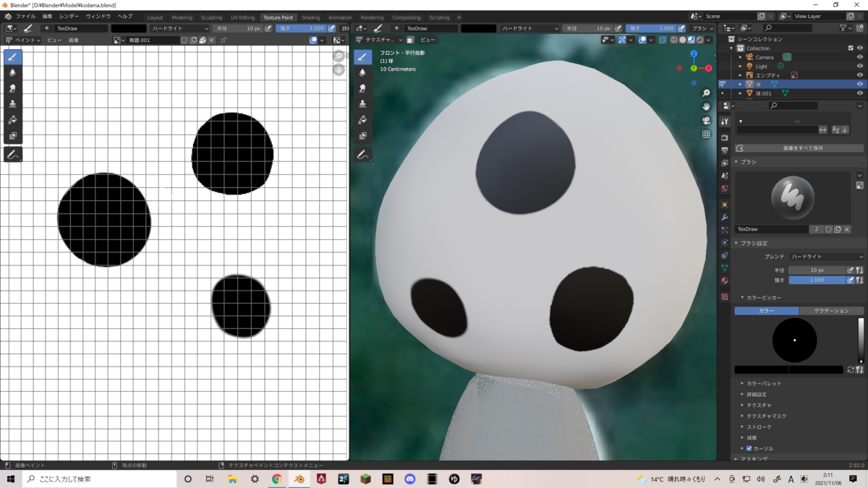868x488 pixels.
Task: Unlink the 無題.001 image with X
Action: [x=212, y=40]
